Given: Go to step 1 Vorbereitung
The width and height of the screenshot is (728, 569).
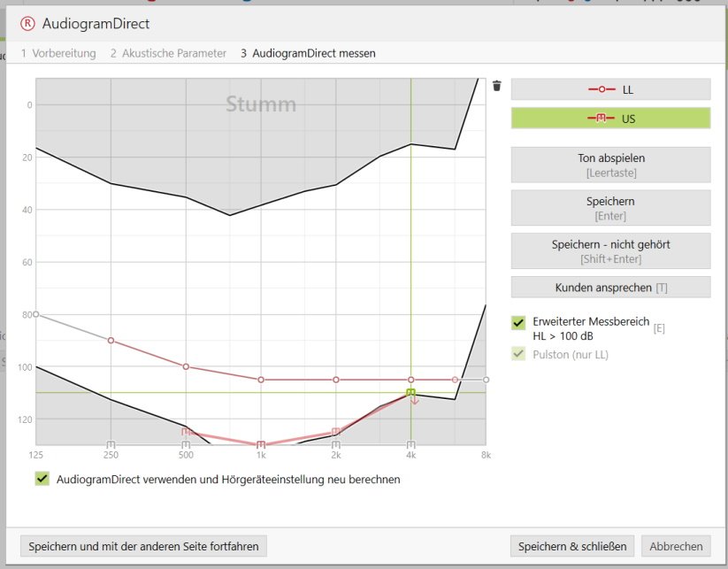Looking at the screenshot, I should click(58, 53).
